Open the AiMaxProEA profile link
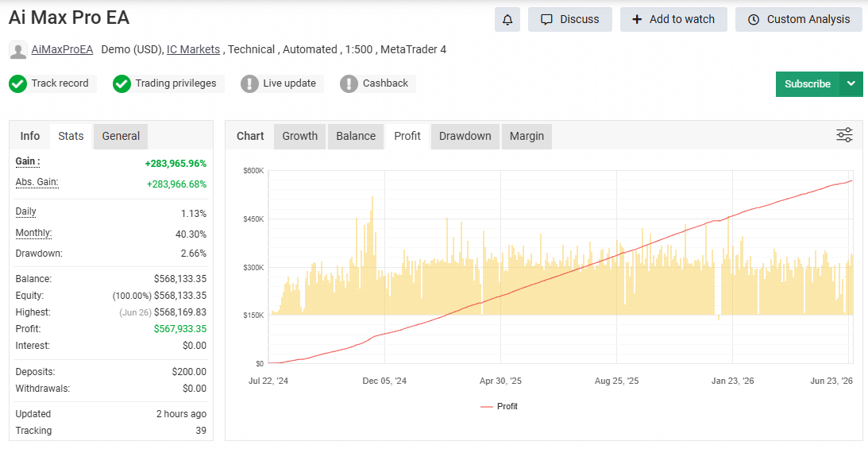Image resolution: width=868 pixels, height=453 pixels. (x=62, y=49)
